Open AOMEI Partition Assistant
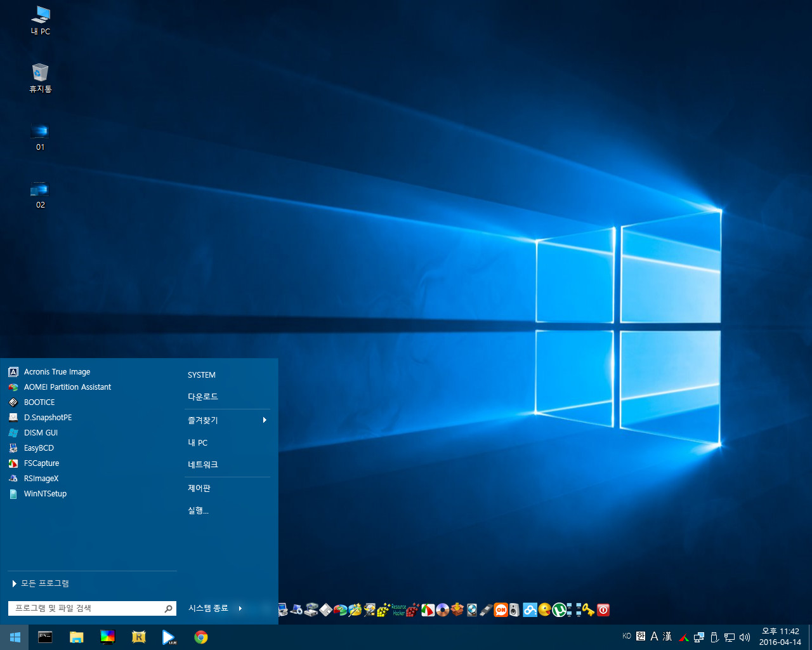812x650 pixels. click(60, 387)
